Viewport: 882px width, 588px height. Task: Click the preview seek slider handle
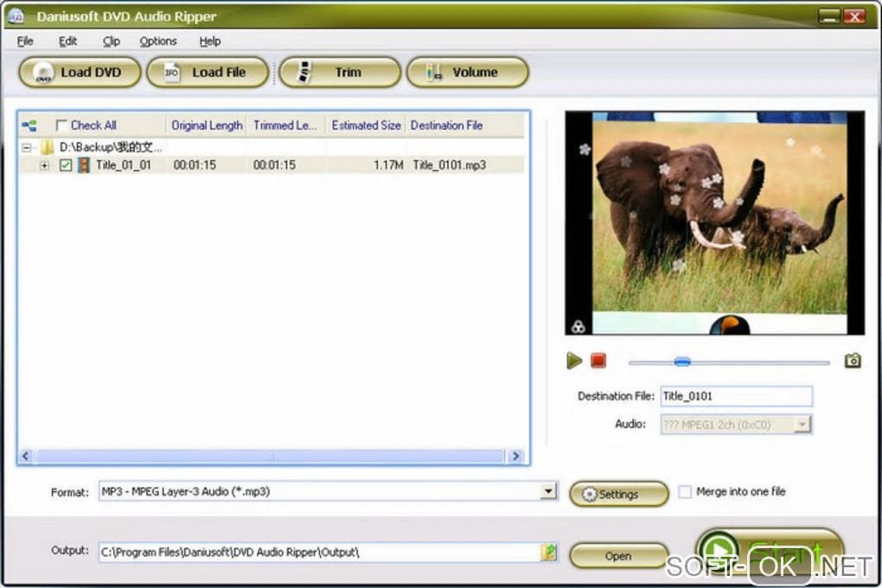pyautogui.click(x=682, y=361)
